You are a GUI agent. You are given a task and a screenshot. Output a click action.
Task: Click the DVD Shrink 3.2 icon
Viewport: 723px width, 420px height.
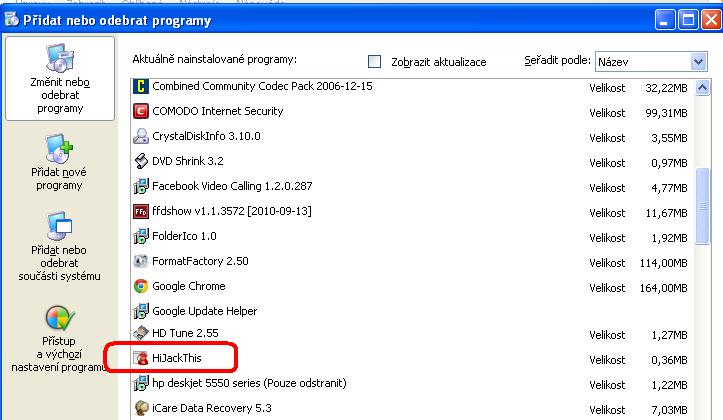[x=141, y=161]
